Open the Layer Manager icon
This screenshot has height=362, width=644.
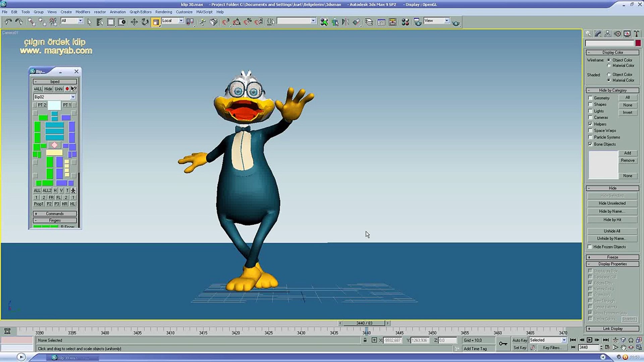(369, 22)
